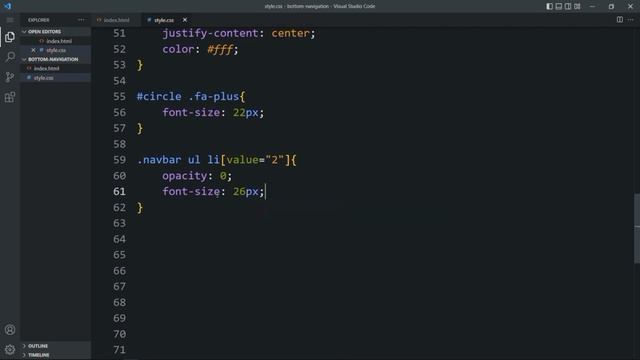Image resolution: width=640 pixels, height=360 pixels.
Task: Switch to the style.css tab
Action: pos(164,20)
